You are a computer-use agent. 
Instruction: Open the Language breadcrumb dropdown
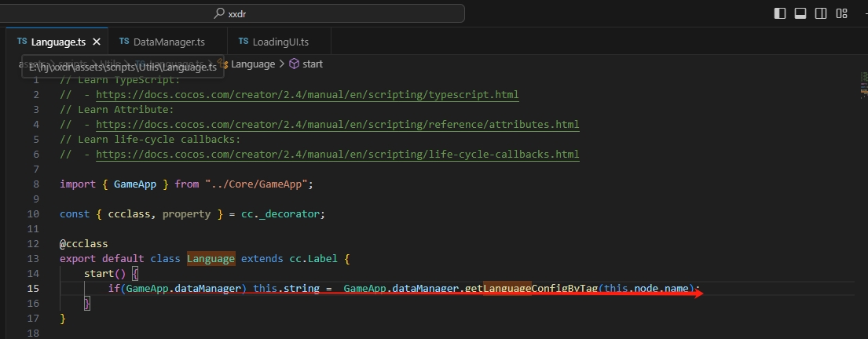point(253,64)
